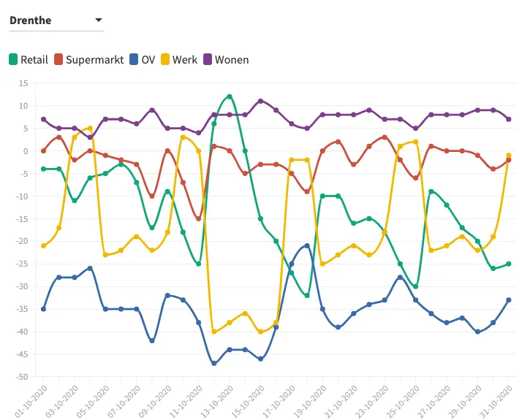Click the blue OV legend swatch
This screenshot has height=420, width=530.
pos(134,59)
